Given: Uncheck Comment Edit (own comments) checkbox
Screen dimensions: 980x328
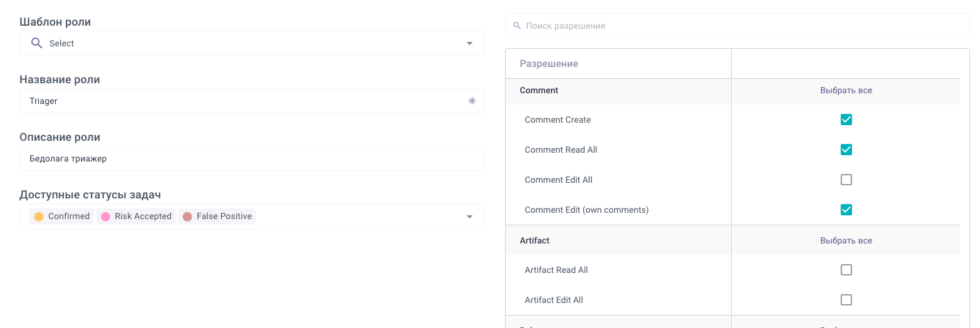Looking at the screenshot, I should 846,210.
